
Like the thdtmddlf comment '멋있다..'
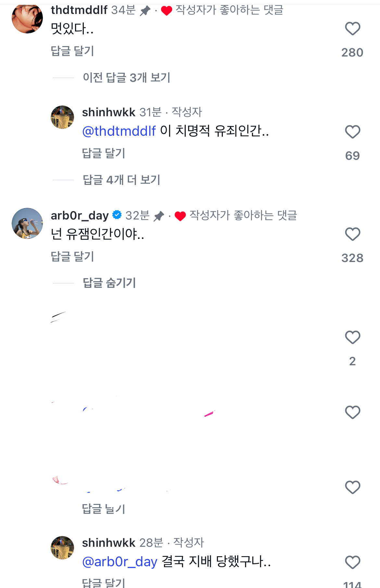[x=352, y=29]
